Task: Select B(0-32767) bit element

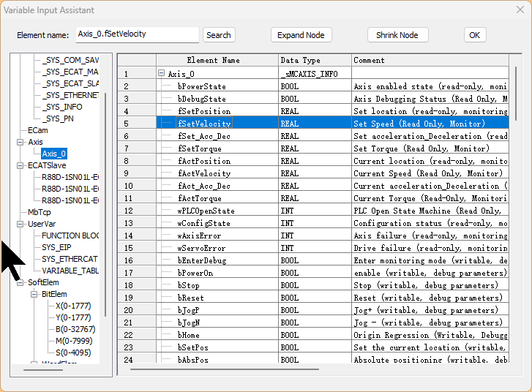Action: (x=75, y=329)
